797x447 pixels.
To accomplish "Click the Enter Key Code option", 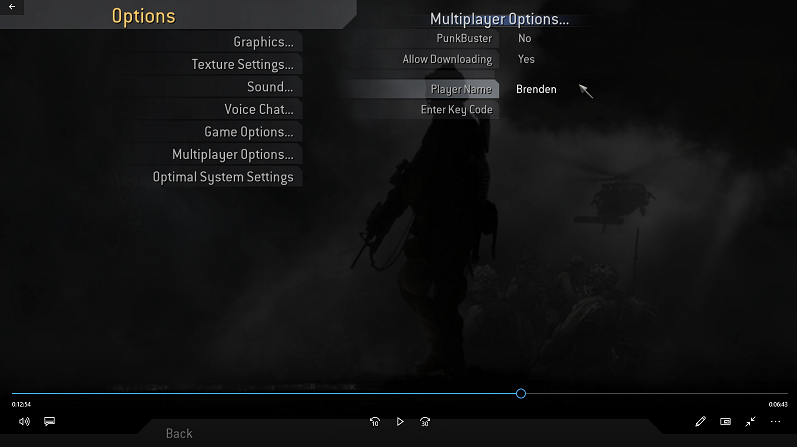I will (x=456, y=109).
